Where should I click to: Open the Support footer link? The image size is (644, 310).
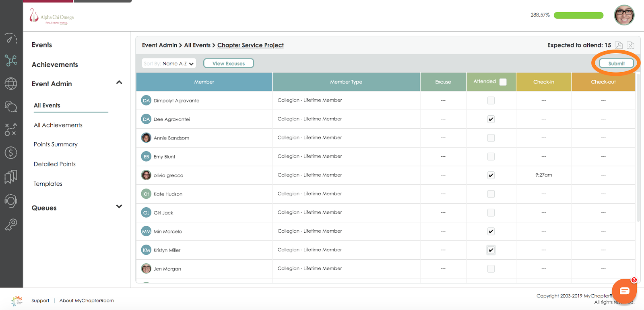pyautogui.click(x=40, y=301)
